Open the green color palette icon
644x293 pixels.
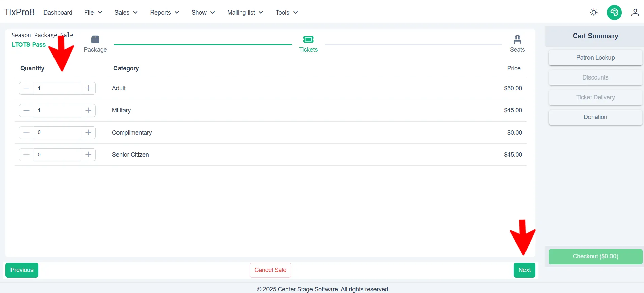(x=614, y=13)
